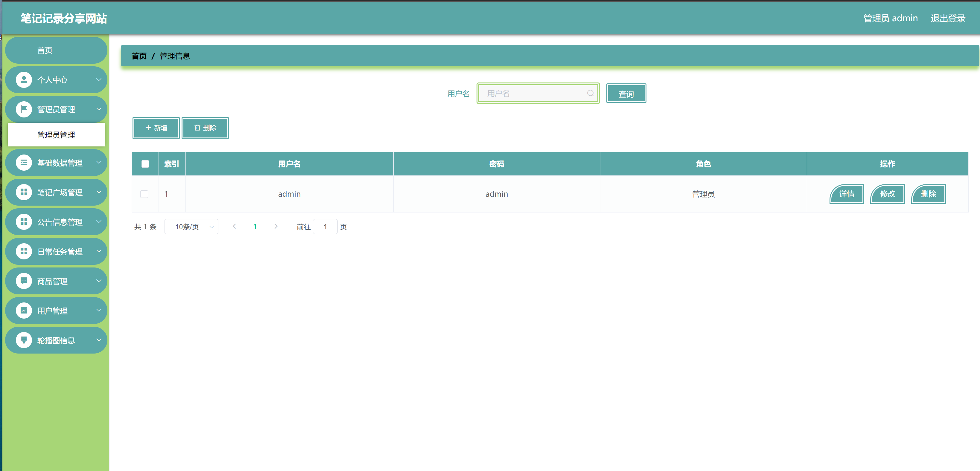Click the 角色 column header
Image resolution: width=980 pixels, height=471 pixels.
click(703, 164)
